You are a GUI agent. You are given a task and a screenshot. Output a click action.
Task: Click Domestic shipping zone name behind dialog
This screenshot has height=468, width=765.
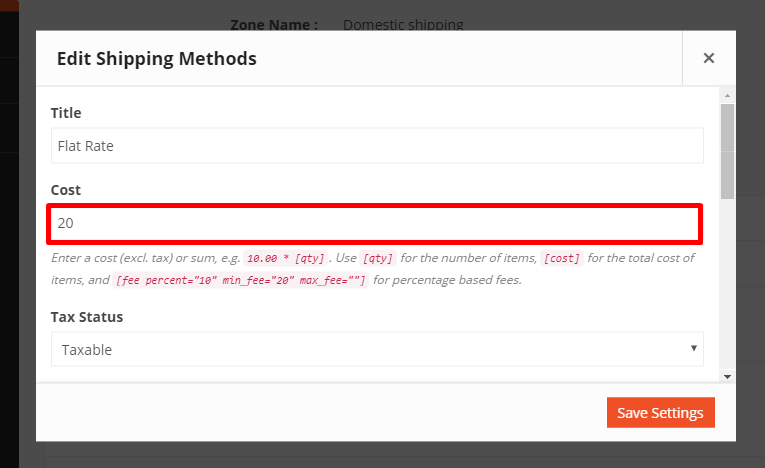403,24
